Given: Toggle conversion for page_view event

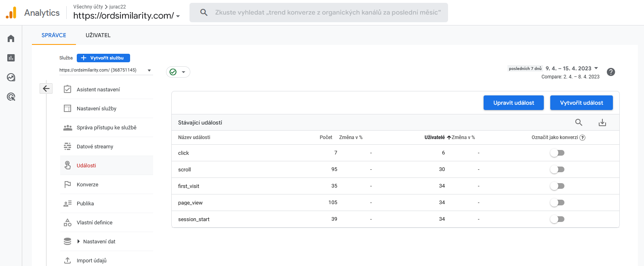Looking at the screenshot, I should pyautogui.click(x=557, y=203).
